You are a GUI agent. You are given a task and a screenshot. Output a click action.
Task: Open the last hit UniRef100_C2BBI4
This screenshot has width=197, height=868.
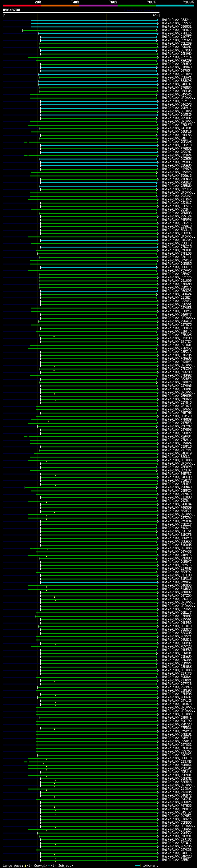177,860
